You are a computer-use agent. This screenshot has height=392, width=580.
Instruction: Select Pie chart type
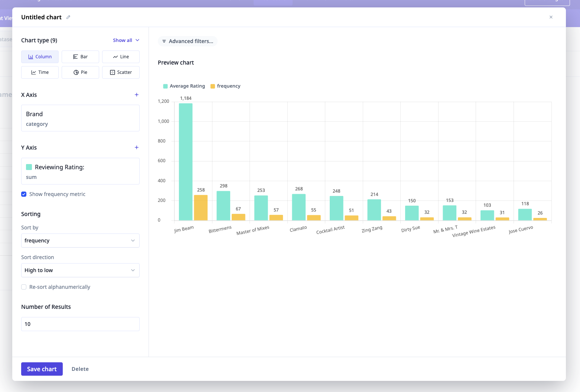[x=80, y=72]
